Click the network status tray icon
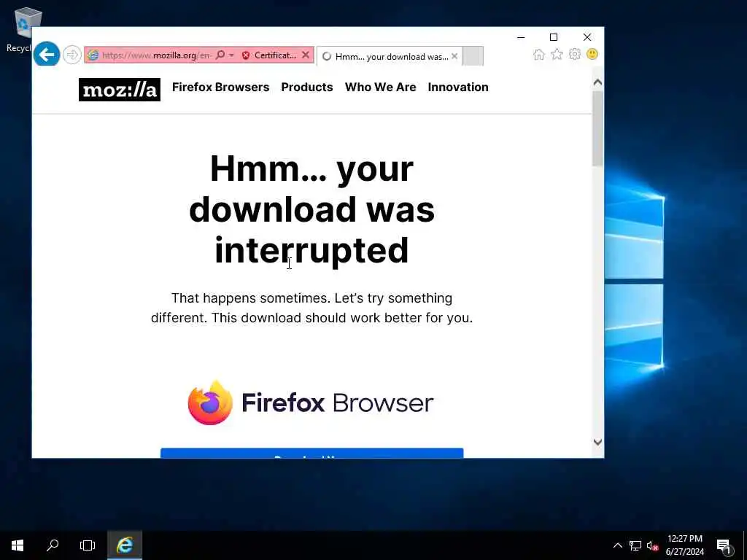 (x=635, y=545)
